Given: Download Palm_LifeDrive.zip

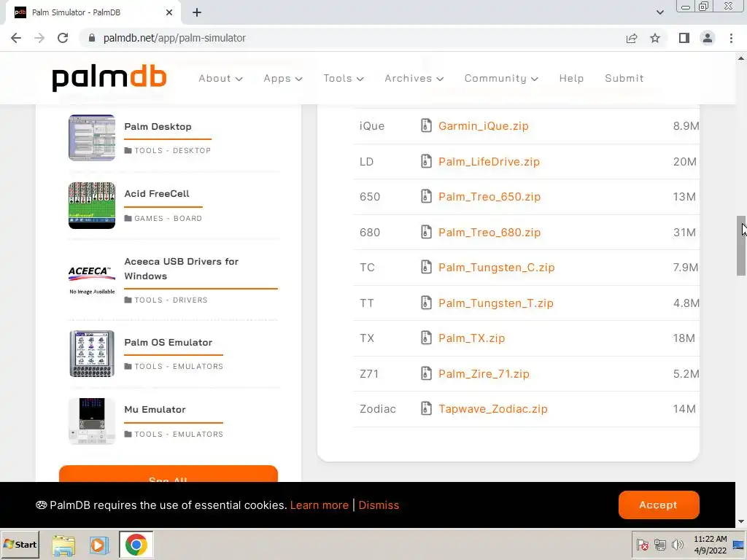Looking at the screenshot, I should click(x=489, y=161).
